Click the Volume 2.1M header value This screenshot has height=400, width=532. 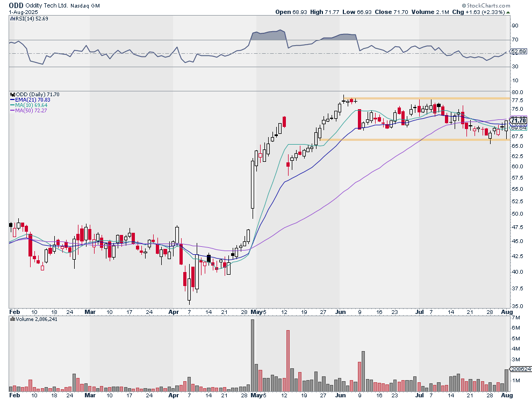(x=430, y=12)
